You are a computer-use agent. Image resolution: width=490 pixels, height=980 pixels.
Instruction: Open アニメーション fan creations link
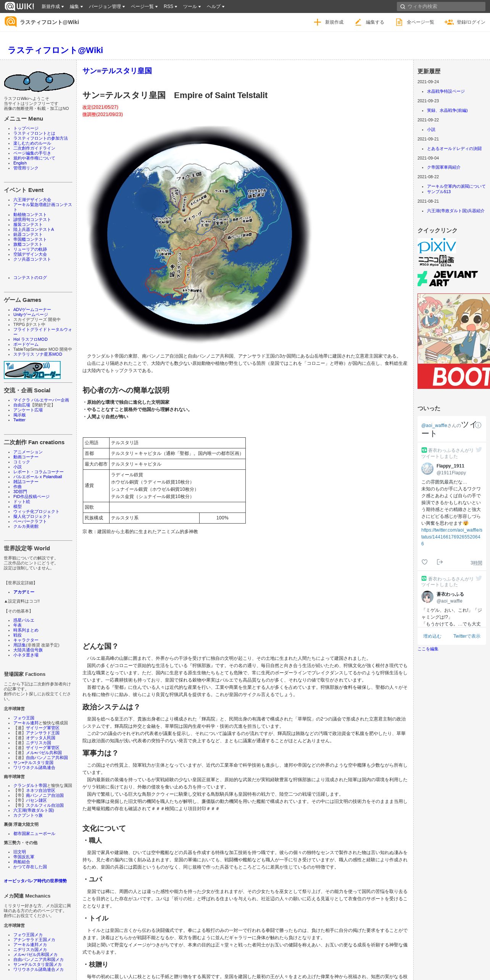pos(28,452)
